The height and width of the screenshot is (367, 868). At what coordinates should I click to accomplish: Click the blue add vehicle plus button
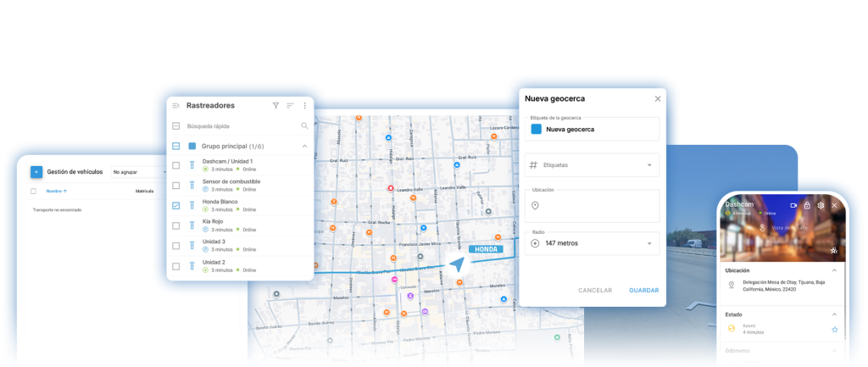point(36,171)
